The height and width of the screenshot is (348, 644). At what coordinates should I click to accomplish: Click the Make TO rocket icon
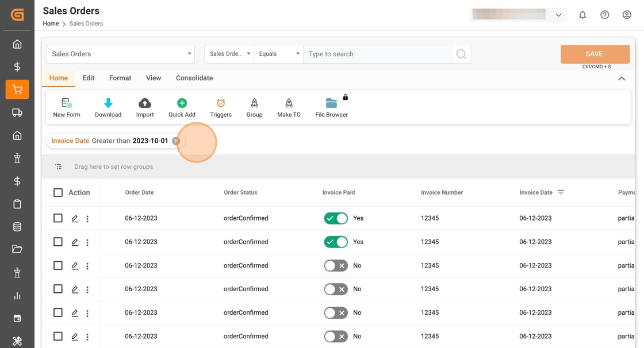[289, 103]
